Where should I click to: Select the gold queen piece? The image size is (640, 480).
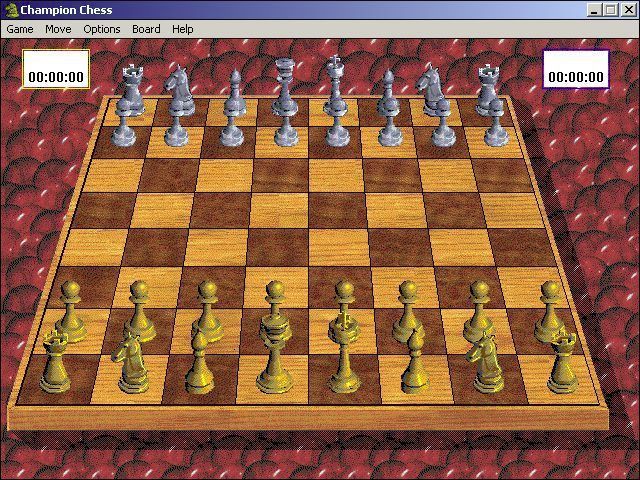click(272, 355)
